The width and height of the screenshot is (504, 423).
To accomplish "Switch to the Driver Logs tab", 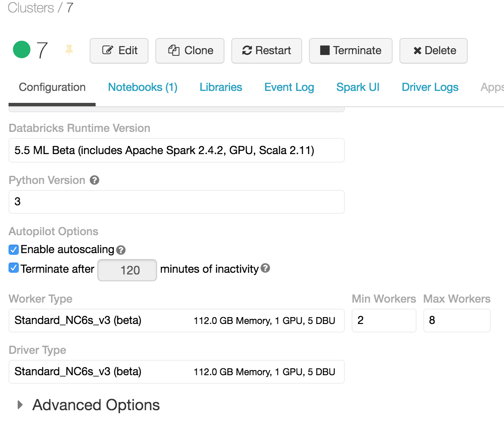I will (x=430, y=87).
